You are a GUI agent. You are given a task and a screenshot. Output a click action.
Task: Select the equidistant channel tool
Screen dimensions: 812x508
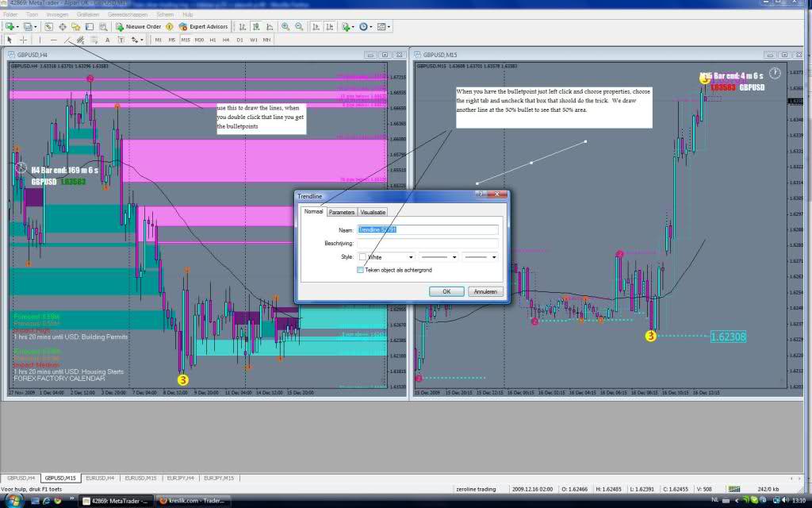(x=80, y=40)
